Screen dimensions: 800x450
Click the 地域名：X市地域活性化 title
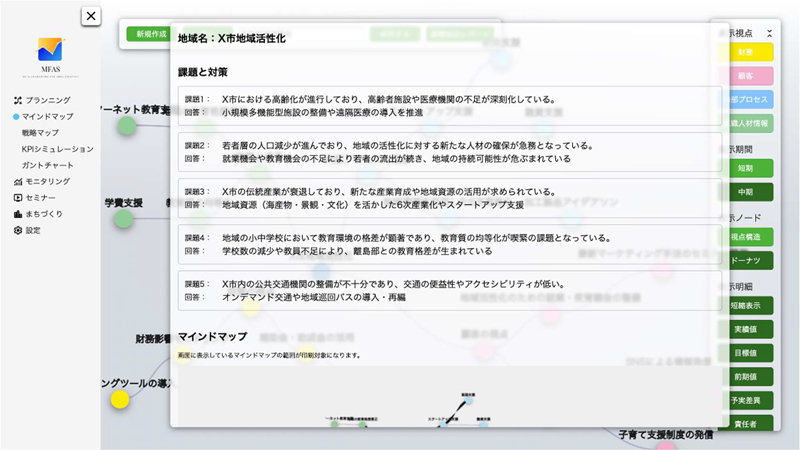coord(232,38)
